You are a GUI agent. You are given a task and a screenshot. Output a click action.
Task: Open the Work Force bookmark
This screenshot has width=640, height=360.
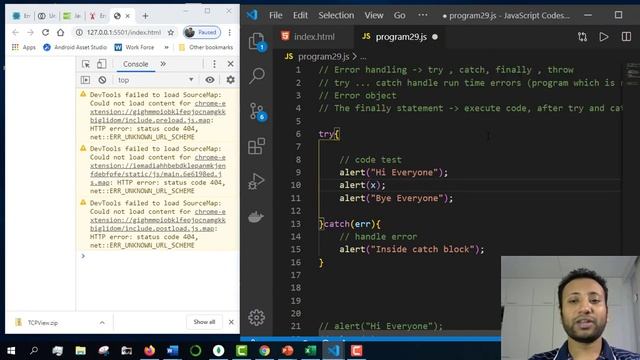coord(134,47)
